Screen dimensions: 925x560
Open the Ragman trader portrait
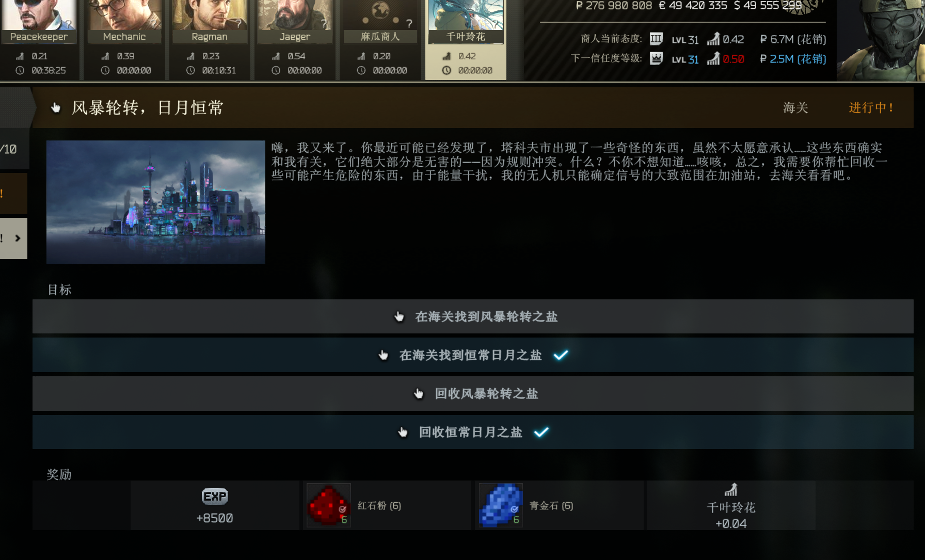[x=209, y=15]
